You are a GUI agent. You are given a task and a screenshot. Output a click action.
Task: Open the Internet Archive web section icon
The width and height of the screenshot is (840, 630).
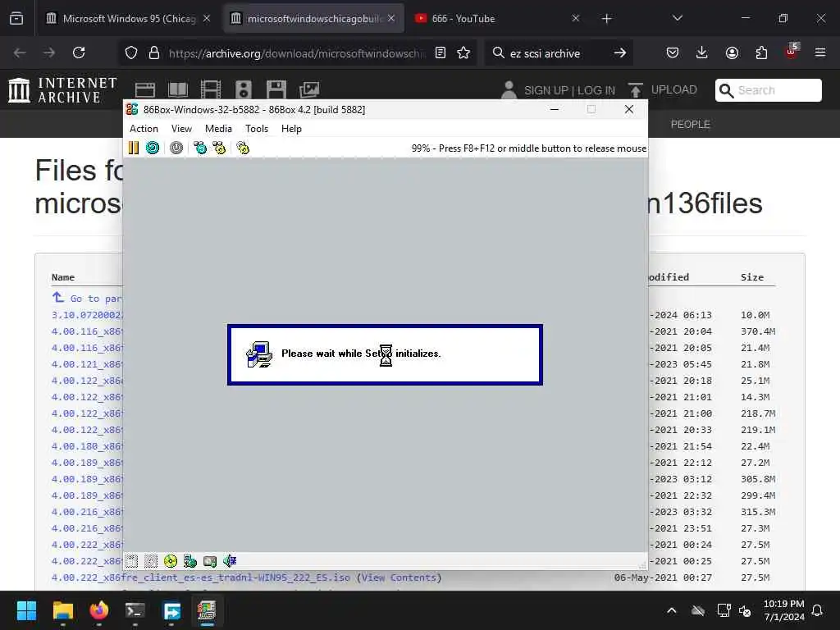coord(144,89)
